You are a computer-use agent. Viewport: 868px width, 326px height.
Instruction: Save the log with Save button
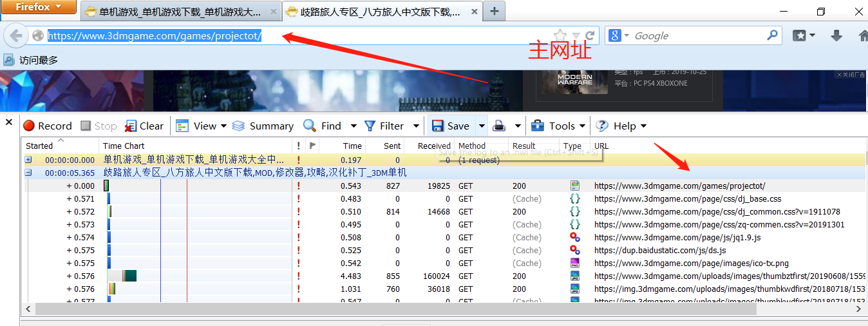(451, 126)
